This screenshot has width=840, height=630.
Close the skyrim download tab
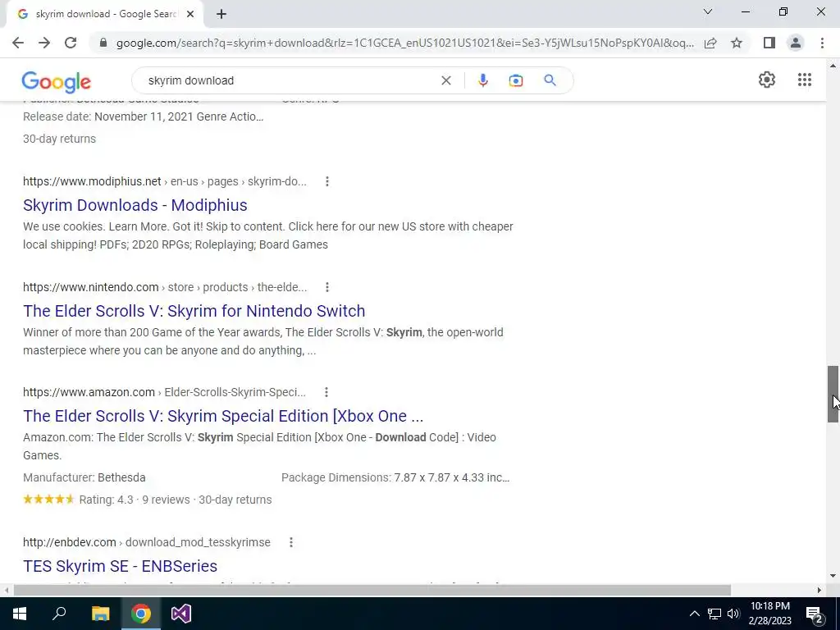click(x=189, y=15)
